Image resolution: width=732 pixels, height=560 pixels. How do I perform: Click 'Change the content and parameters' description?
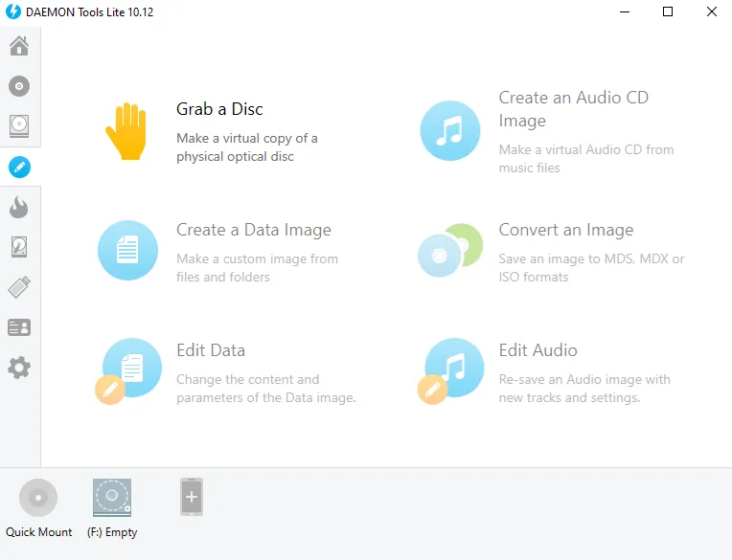pyautogui.click(x=266, y=389)
